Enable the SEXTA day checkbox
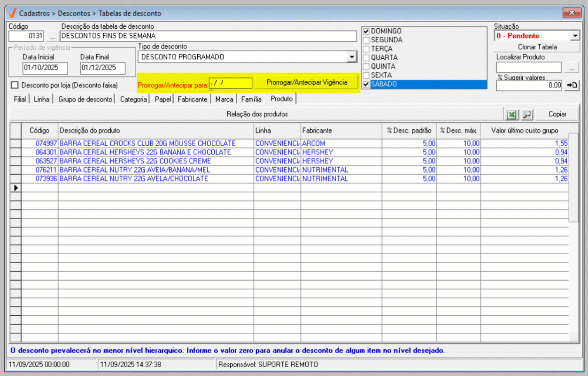 [366, 75]
